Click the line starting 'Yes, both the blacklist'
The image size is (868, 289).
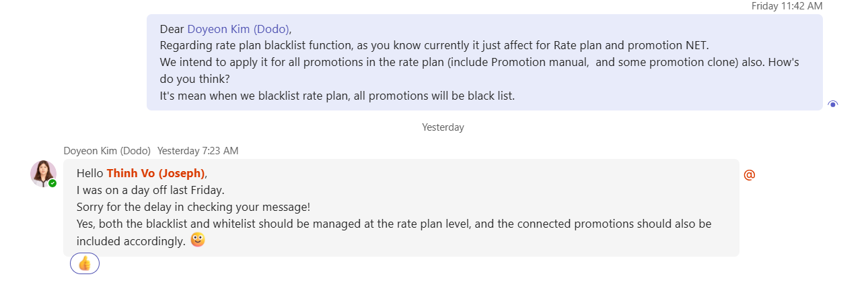(x=394, y=224)
